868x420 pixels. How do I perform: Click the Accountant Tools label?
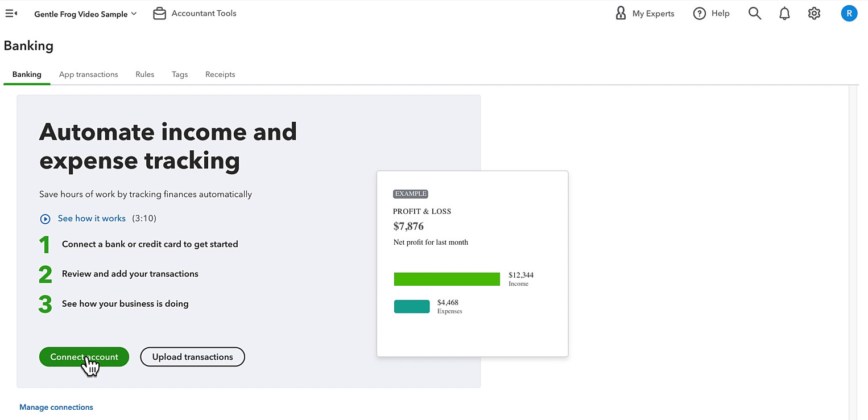[x=204, y=13]
